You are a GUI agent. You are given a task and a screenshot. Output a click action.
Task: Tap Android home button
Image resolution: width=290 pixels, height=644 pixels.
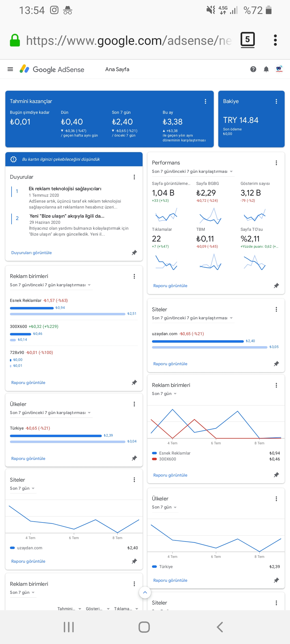(x=144, y=627)
